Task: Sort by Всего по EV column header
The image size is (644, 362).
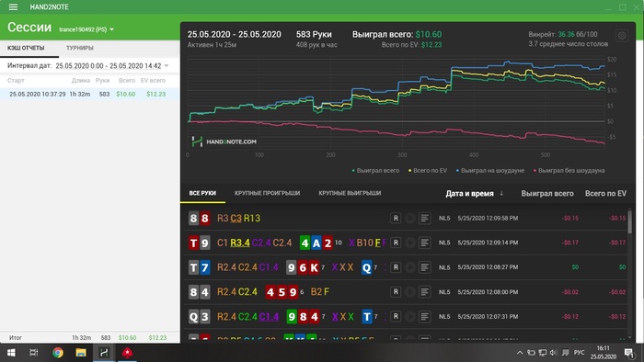Action: click(x=605, y=194)
